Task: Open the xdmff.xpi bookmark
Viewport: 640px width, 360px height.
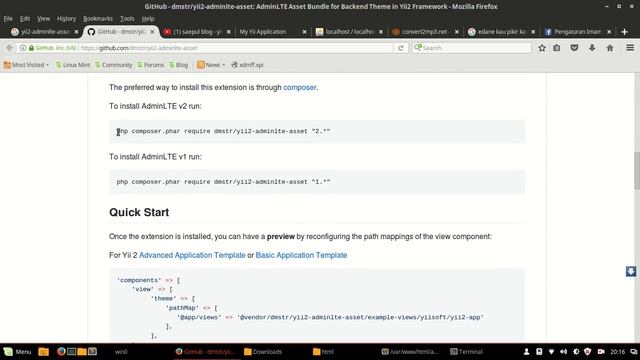Action: pyautogui.click(x=247, y=65)
